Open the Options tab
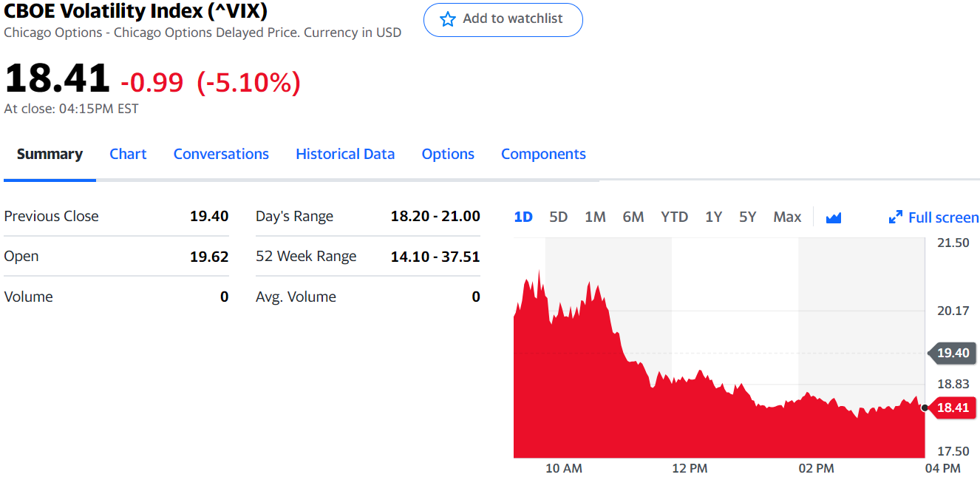This screenshot has height=480, width=980. 448,154
